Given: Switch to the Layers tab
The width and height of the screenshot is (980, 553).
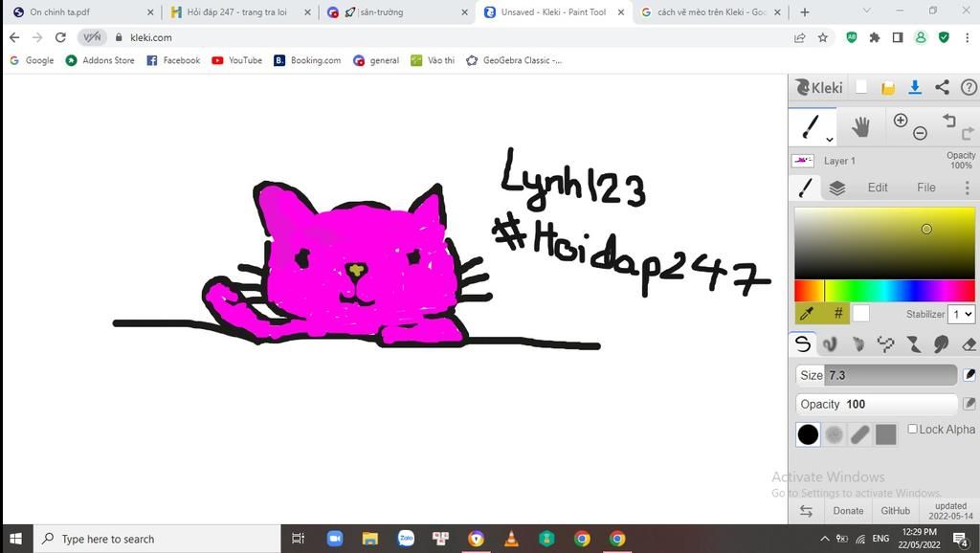Looking at the screenshot, I should point(836,188).
